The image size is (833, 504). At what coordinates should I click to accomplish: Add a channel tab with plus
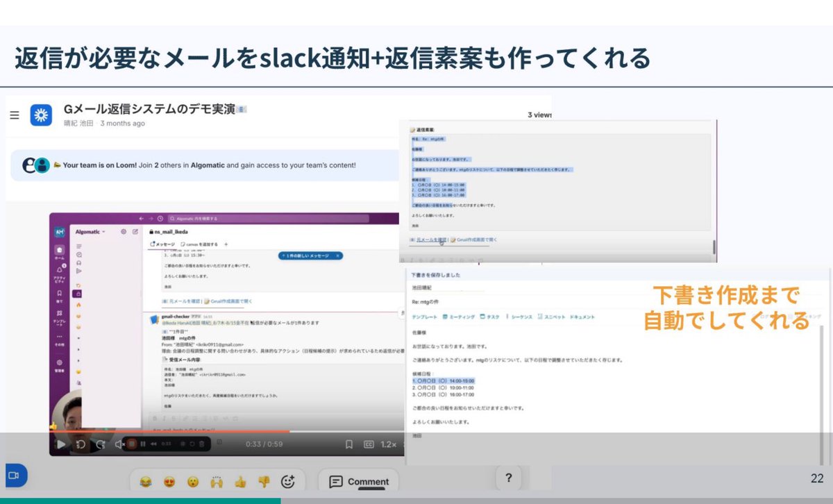point(226,244)
